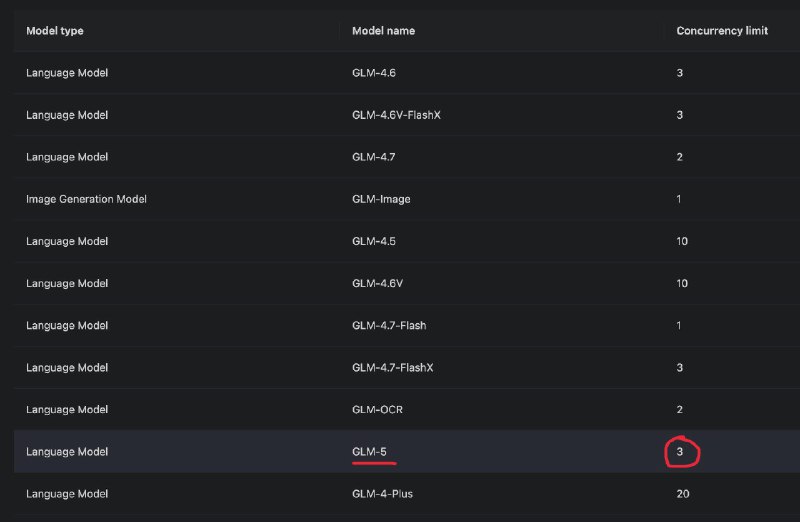Click the Image Generation Model type cell
Screen dimensions: 800x522
(x=86, y=199)
